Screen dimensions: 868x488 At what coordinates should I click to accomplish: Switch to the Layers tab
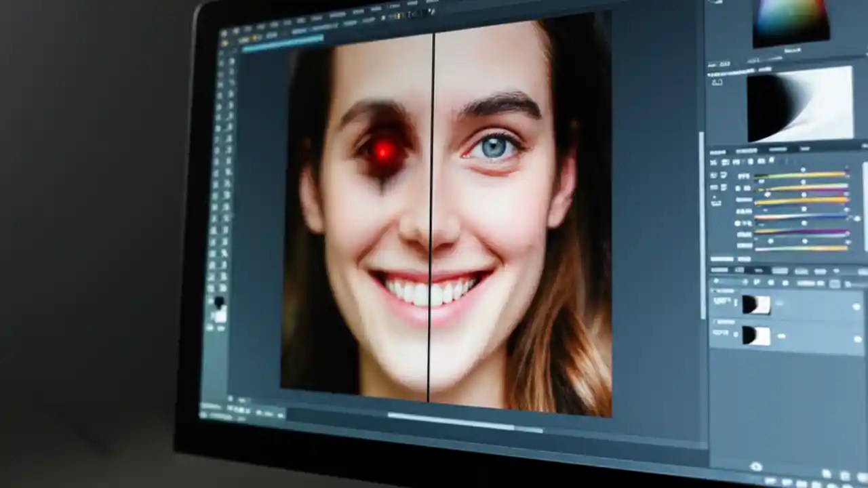tap(722, 270)
